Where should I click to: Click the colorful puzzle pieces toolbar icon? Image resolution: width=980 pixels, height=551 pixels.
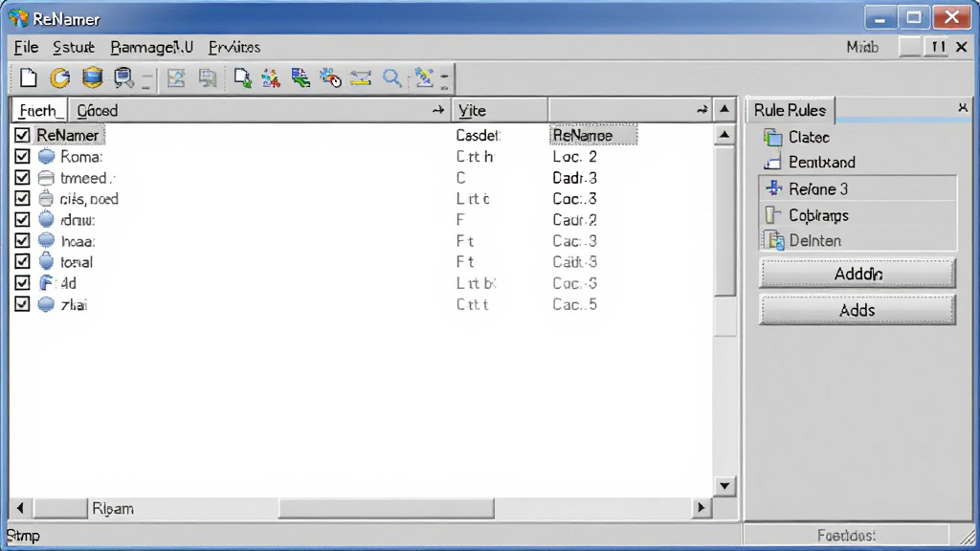[x=271, y=78]
